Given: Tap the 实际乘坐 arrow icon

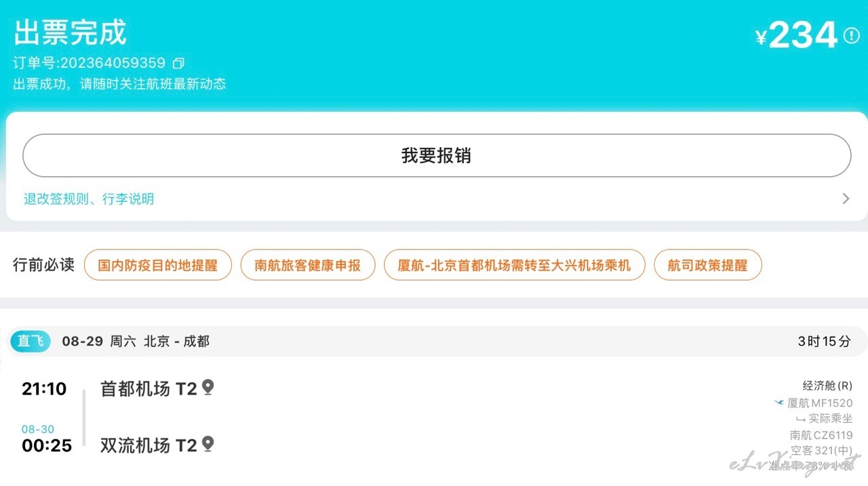Looking at the screenshot, I should click(800, 419).
